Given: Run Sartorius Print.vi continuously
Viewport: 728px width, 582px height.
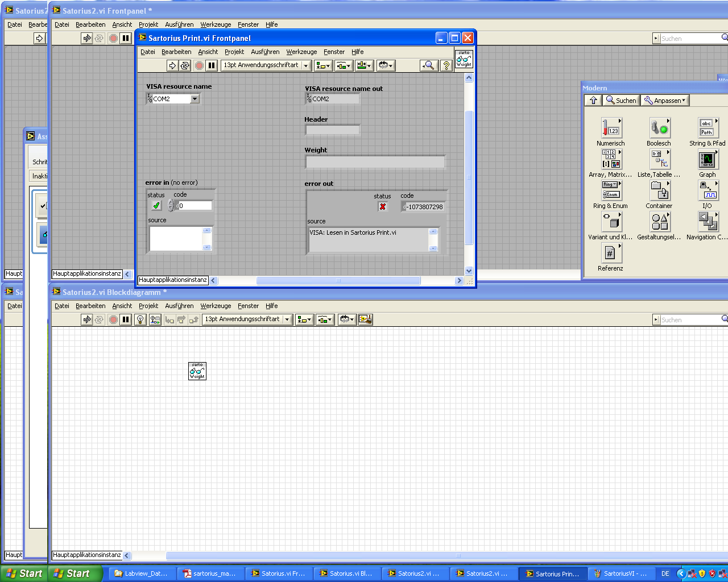Looking at the screenshot, I should 185,65.
